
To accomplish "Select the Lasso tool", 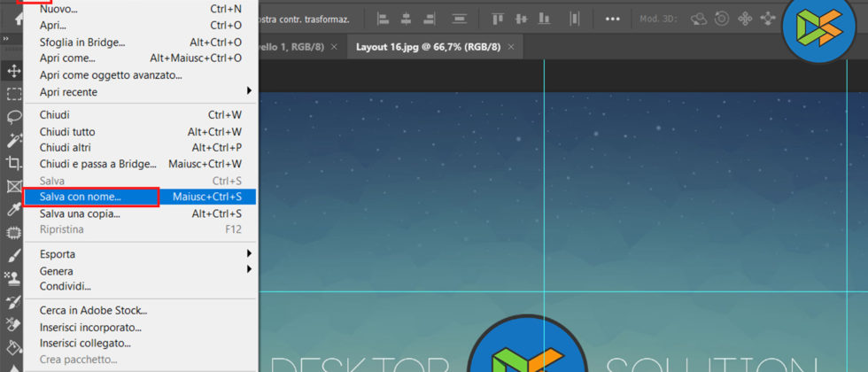I will [x=13, y=117].
